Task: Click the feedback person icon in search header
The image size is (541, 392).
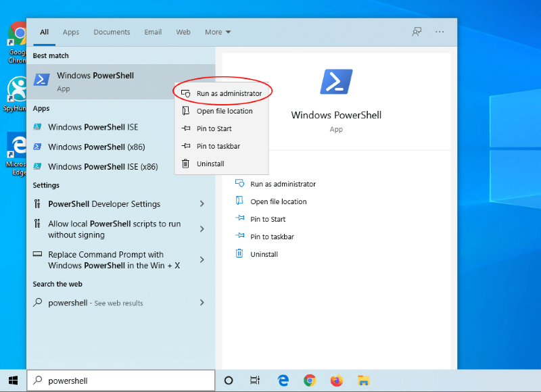Action: coord(417,32)
